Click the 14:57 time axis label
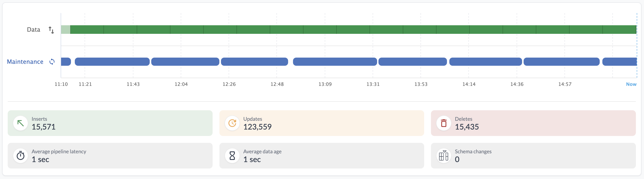Image resolution: width=644 pixels, height=179 pixels. click(565, 84)
